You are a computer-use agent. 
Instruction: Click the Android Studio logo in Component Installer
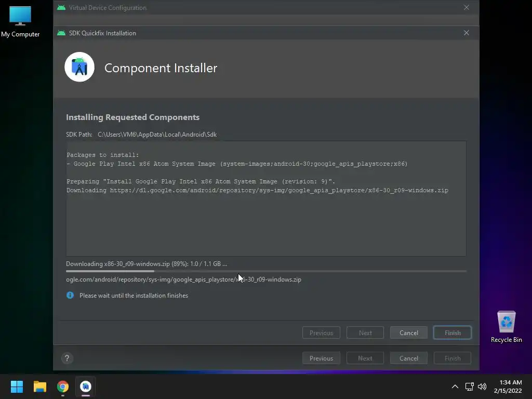(79, 67)
